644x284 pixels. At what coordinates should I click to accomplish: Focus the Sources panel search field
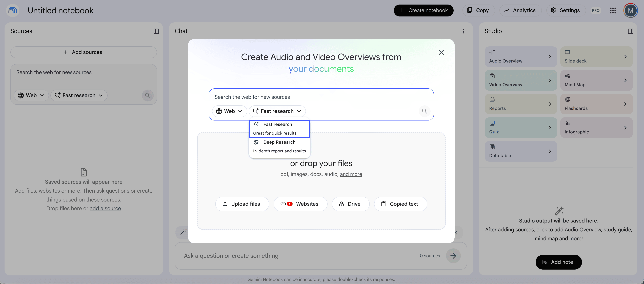click(x=84, y=72)
